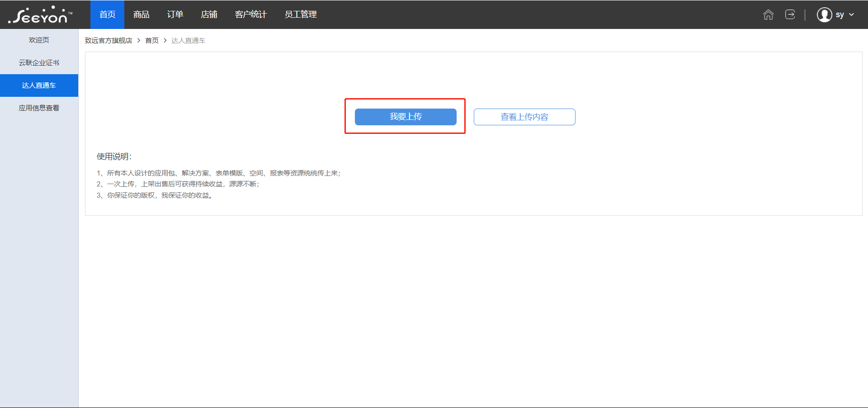Click the Seeyon logo
This screenshot has width=868, height=408.
(40, 15)
